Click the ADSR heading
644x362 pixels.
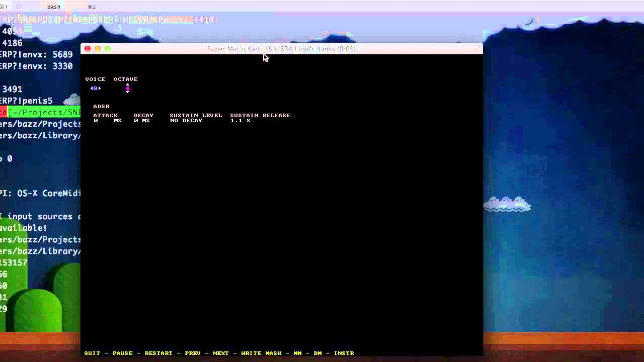pos(101,106)
